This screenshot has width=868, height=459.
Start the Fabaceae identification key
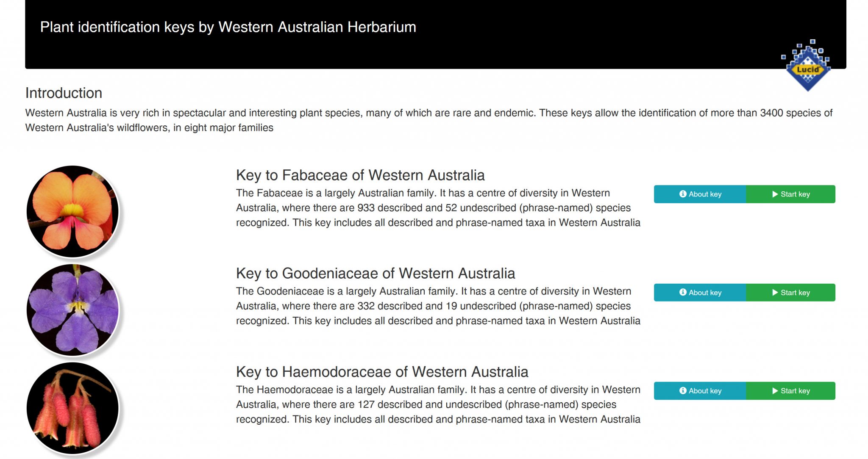tap(791, 194)
